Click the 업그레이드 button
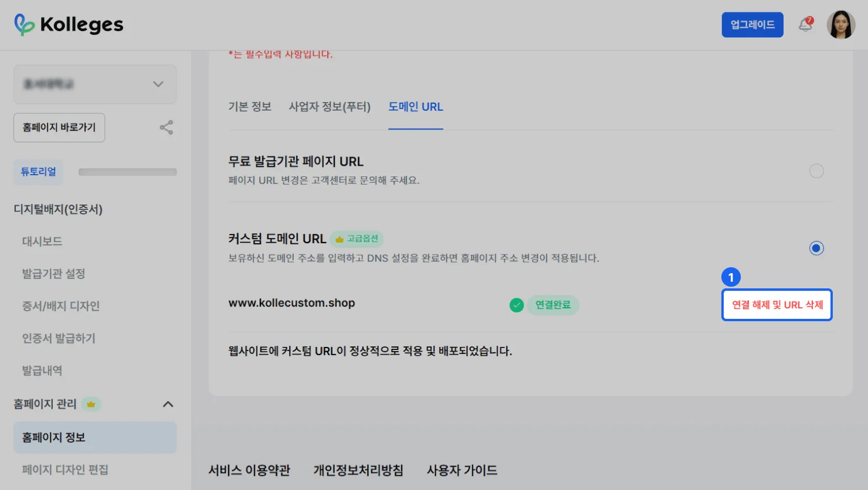868x490 pixels. click(752, 25)
